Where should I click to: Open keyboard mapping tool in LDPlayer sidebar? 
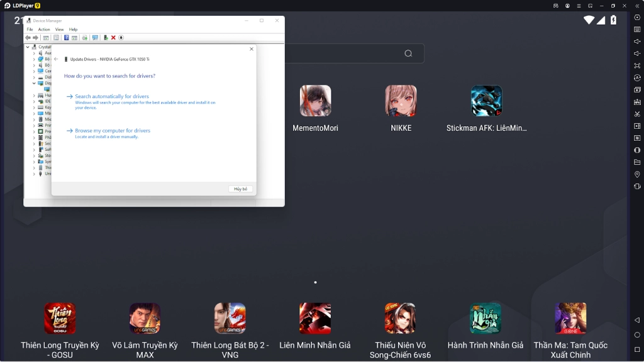[637, 29]
